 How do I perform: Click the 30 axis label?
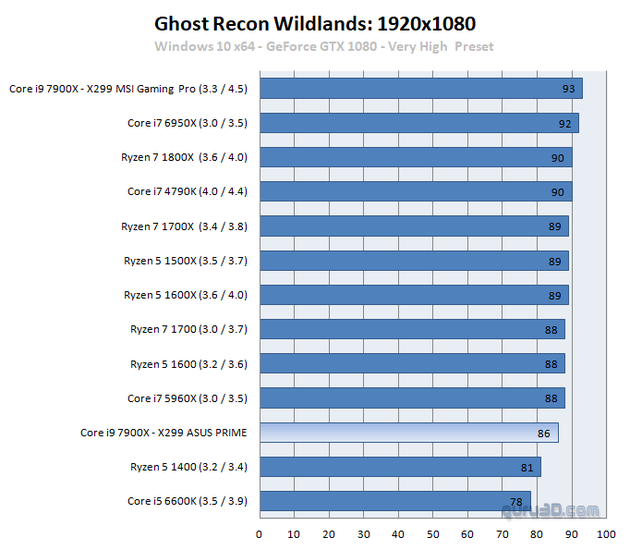tap(363, 534)
